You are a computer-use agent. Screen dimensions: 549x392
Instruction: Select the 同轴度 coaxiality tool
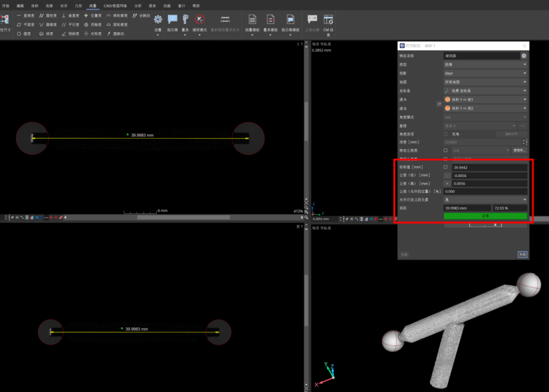pos(93,25)
